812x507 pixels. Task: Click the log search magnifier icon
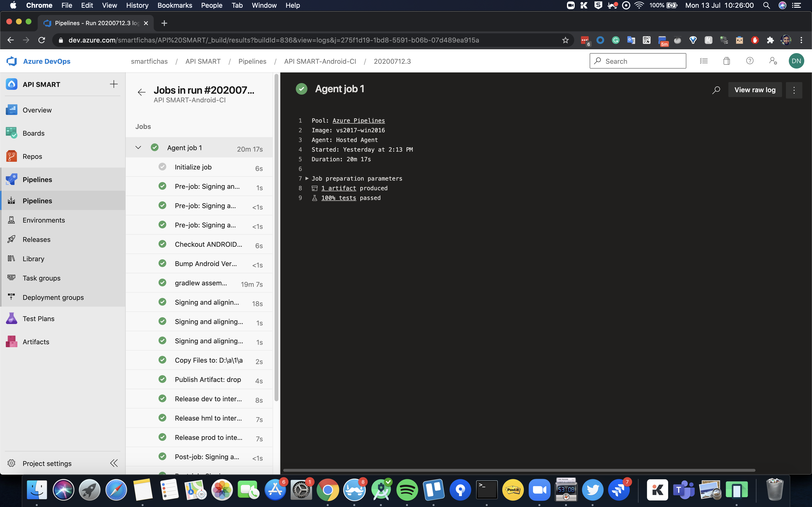(716, 90)
